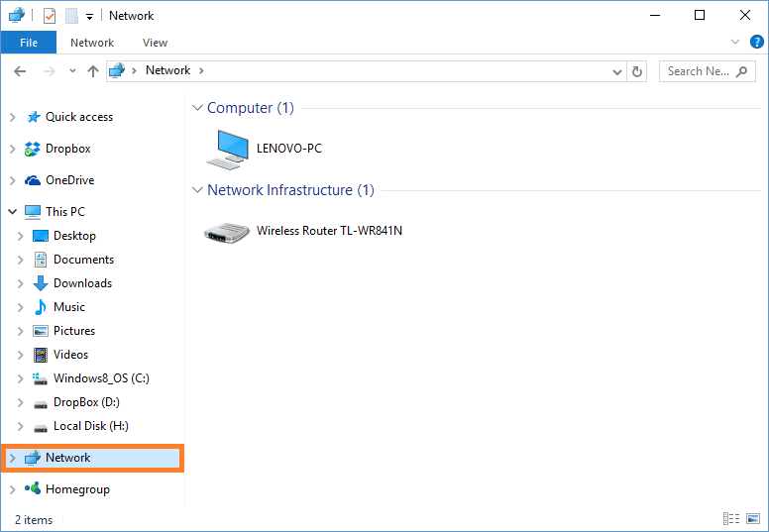Select the Computer (1) group header
769x532 pixels.
coord(250,108)
